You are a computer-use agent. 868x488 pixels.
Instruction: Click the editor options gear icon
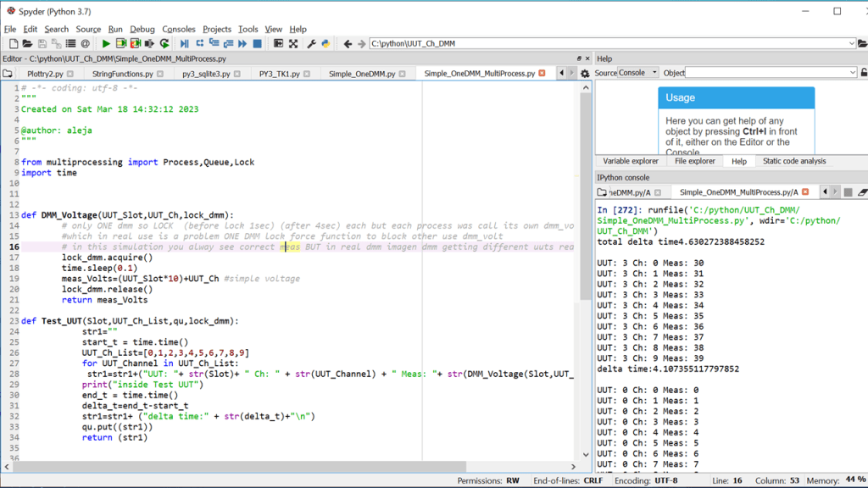[585, 74]
